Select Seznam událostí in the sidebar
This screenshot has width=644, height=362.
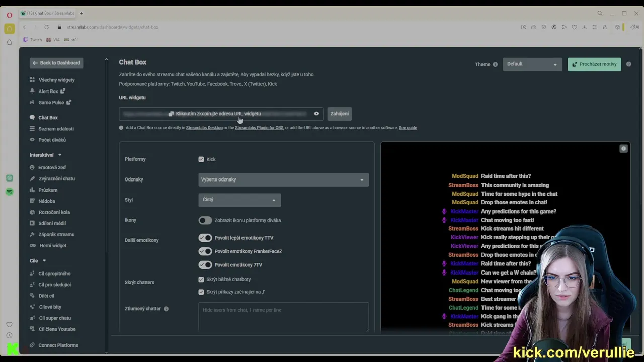(x=56, y=129)
